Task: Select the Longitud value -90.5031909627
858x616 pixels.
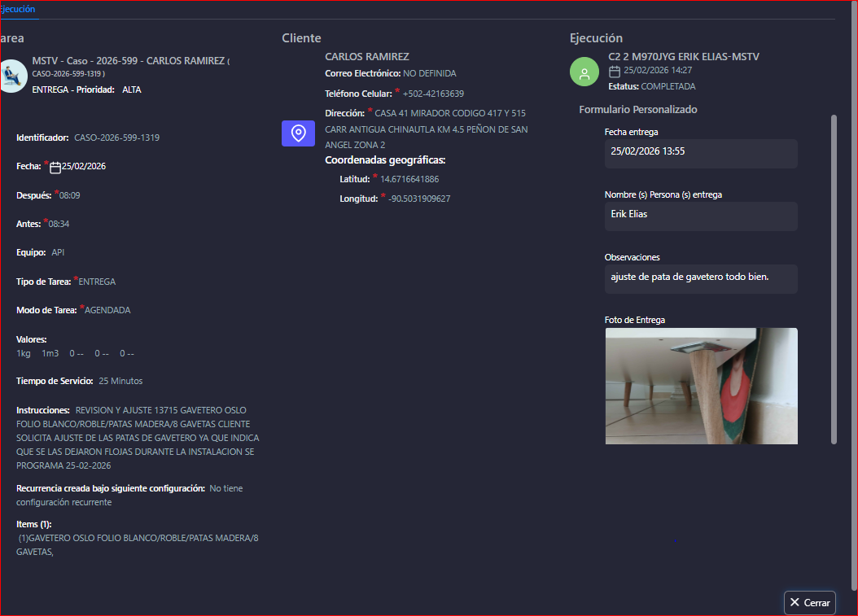Action: [419, 199]
